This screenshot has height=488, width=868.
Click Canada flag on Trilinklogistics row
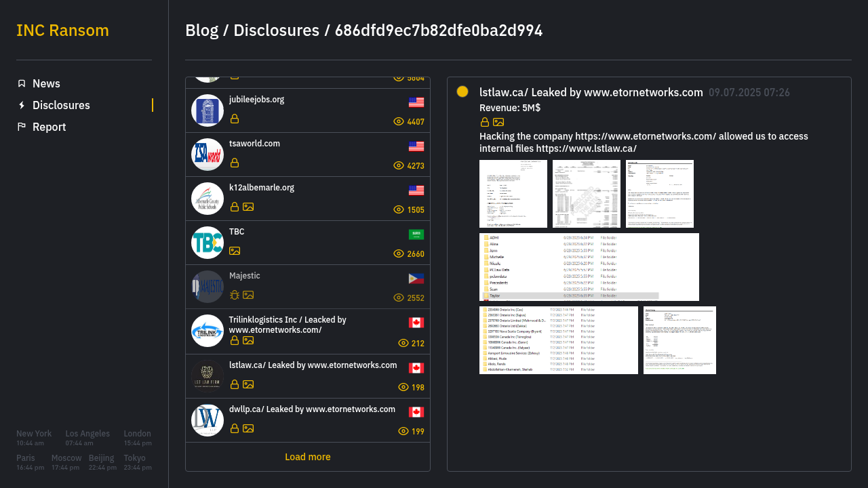[x=416, y=323]
